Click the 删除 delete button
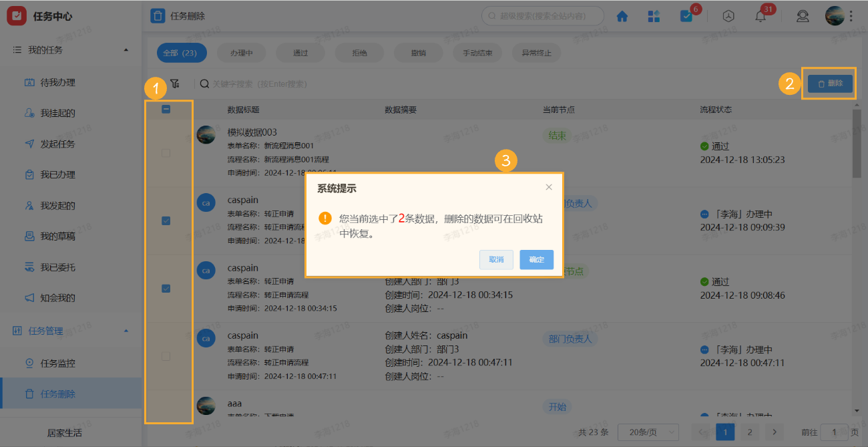 pyautogui.click(x=829, y=83)
